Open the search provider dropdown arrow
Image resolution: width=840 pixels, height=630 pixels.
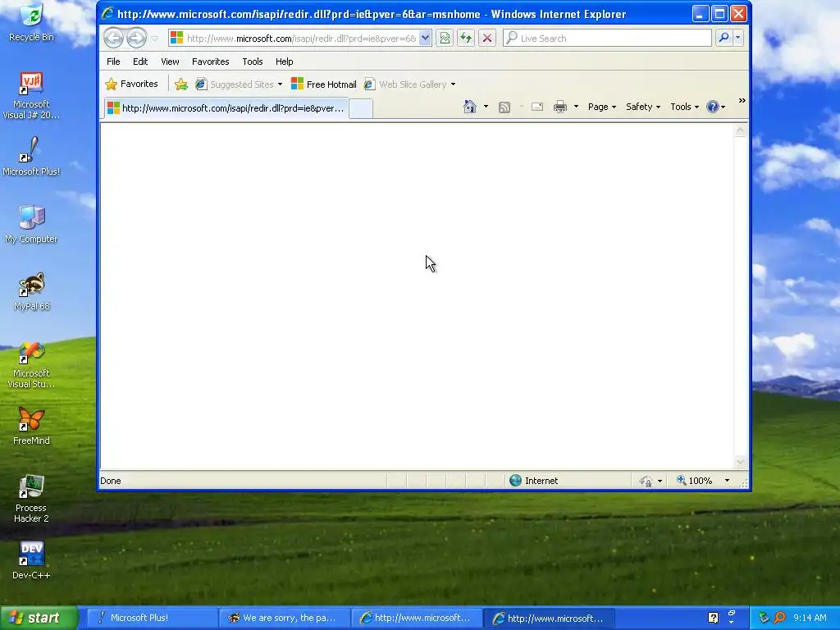(738, 38)
